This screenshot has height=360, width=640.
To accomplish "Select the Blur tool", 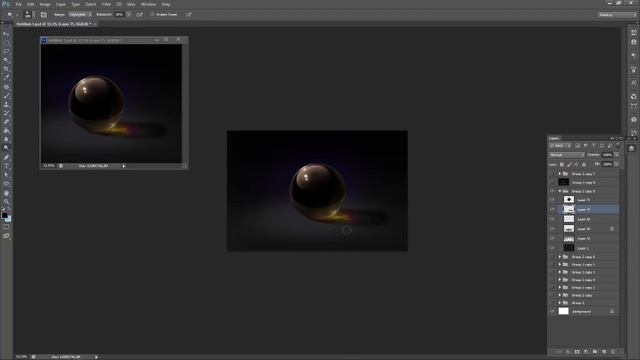I will [6, 139].
